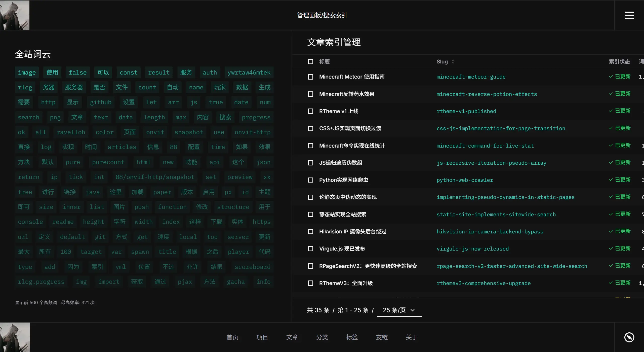Screen dimensions: 644x352
Task: Open the minecraft-meteor-guide slug link
Action: 471,77
